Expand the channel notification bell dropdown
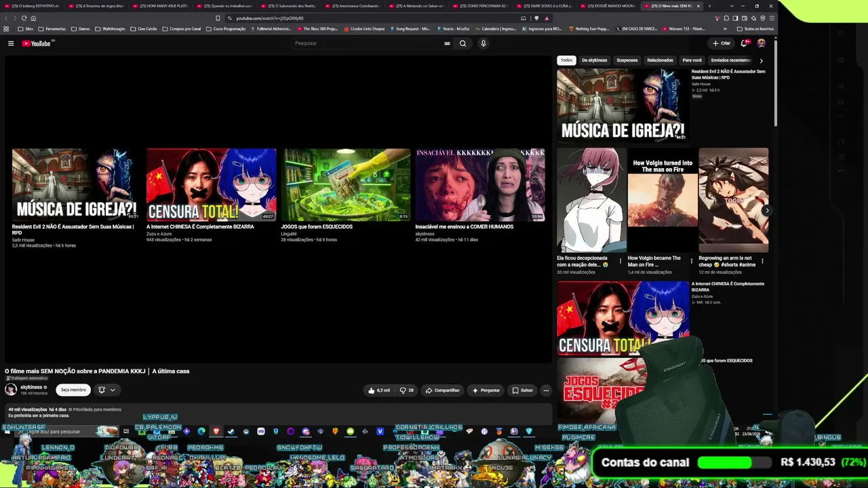This screenshot has height=488, width=868. 106,390
